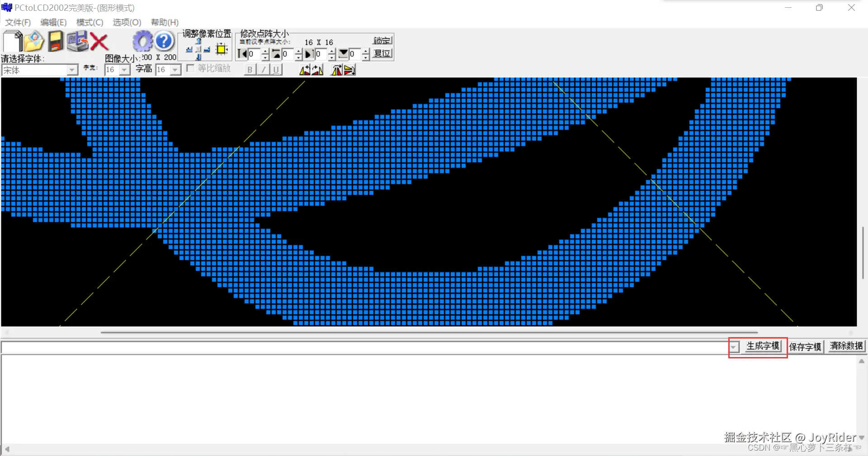
Task: Open an image file with the folder icon
Action: pos(34,42)
